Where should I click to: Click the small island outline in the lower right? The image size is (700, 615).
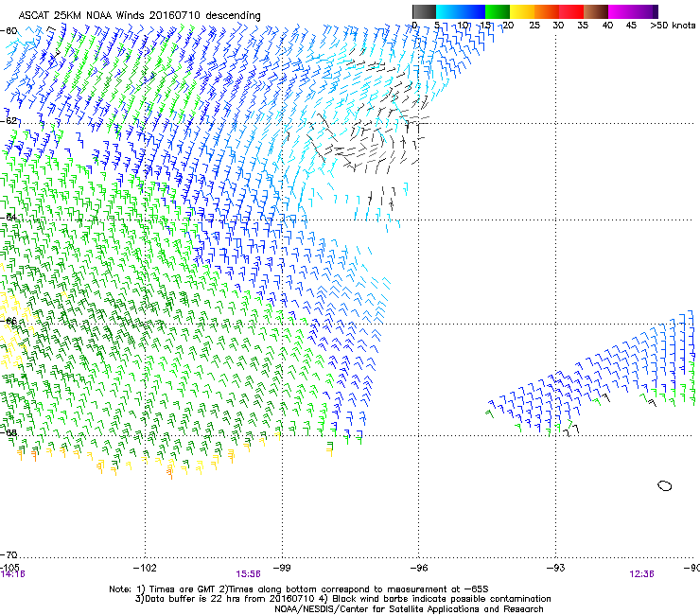[x=665, y=486]
